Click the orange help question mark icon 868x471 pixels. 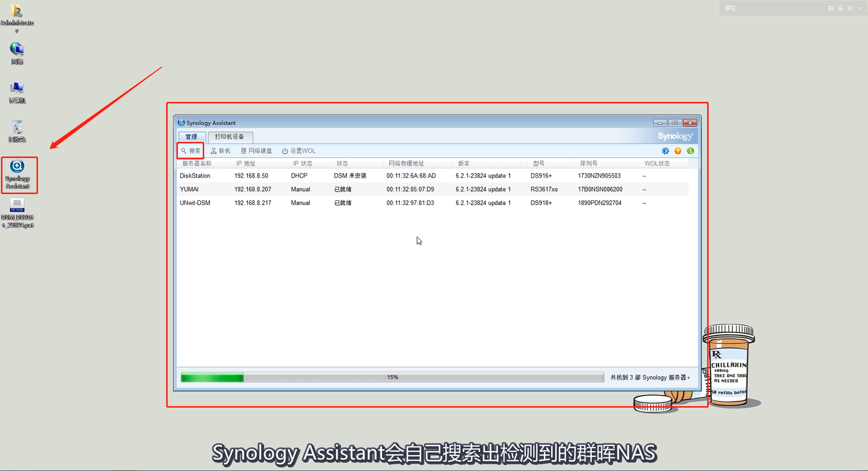pyautogui.click(x=678, y=151)
